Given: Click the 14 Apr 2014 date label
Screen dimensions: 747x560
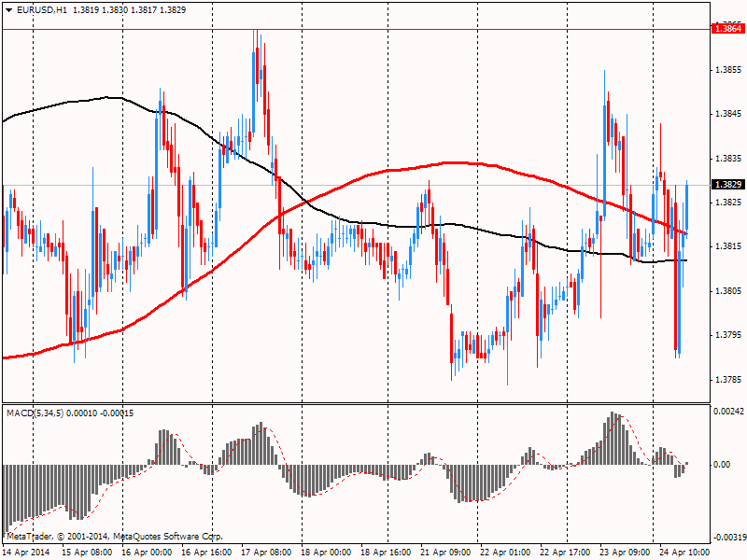Looking at the screenshot, I should pyautogui.click(x=26, y=553).
